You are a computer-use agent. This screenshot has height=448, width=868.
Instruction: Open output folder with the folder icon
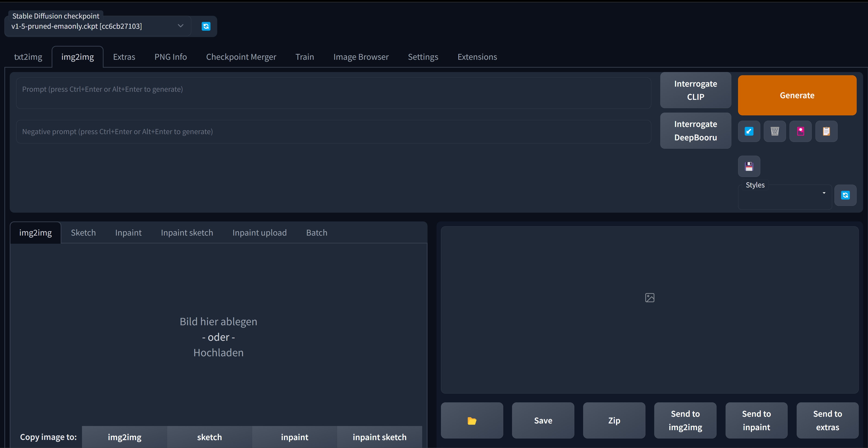472,420
